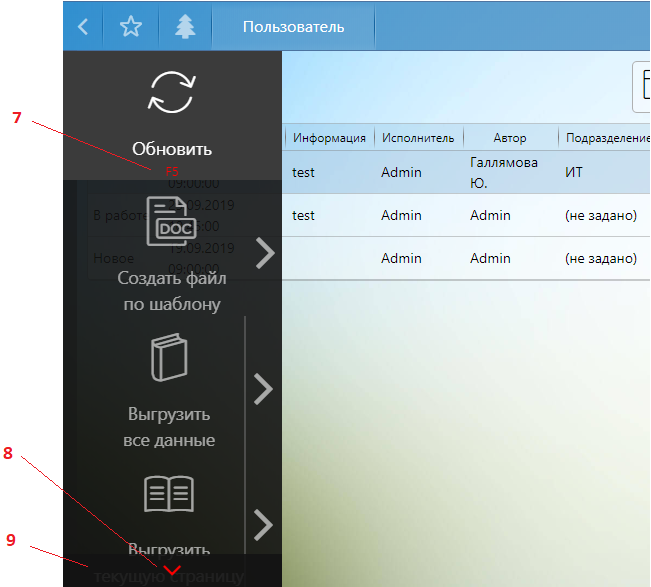Select the second row's test information cell
Image resolution: width=651 pixels, height=587 pixels.
pos(303,215)
